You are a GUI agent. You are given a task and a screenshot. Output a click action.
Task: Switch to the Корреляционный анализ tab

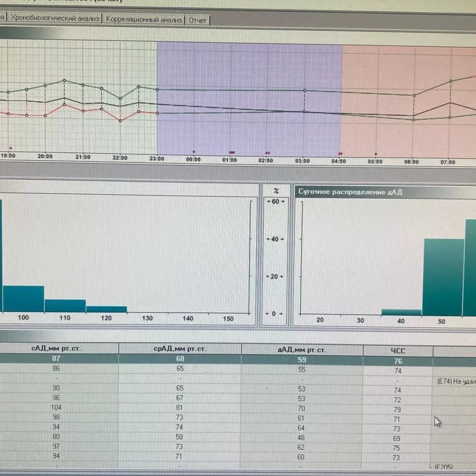pyautogui.click(x=144, y=20)
